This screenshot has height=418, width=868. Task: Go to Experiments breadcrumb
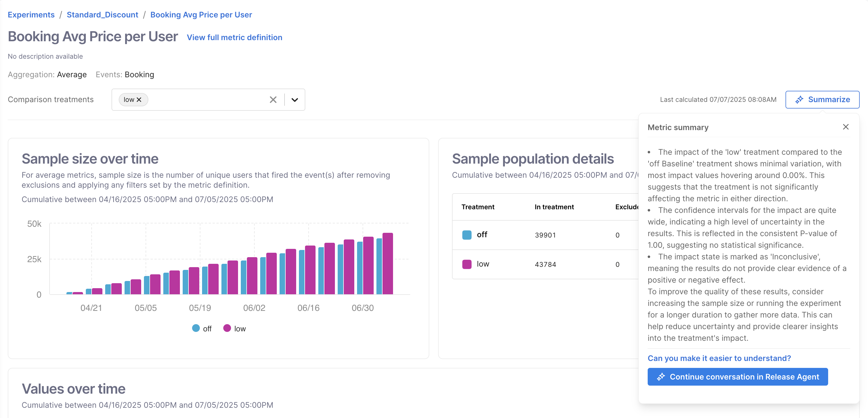(31, 15)
